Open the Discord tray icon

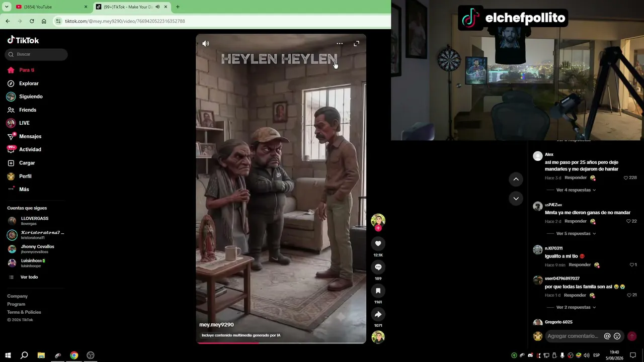coord(530,355)
